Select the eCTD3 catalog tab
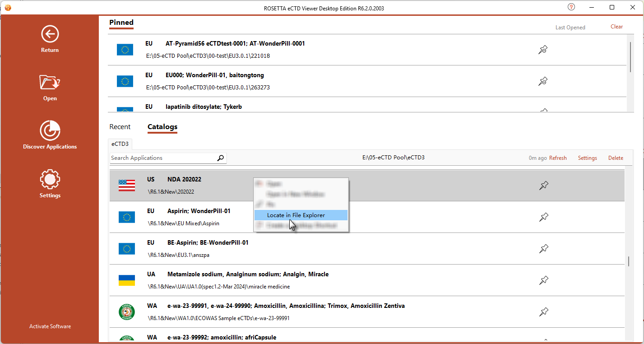This screenshot has height=344, width=644. pos(120,144)
